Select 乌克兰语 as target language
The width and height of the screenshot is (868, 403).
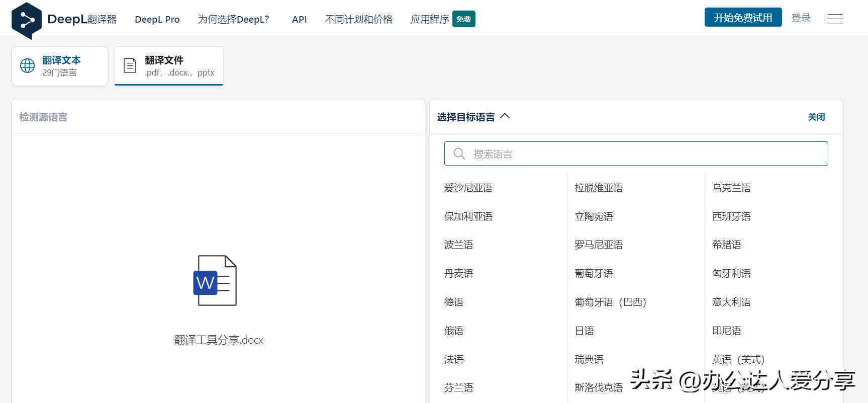731,188
